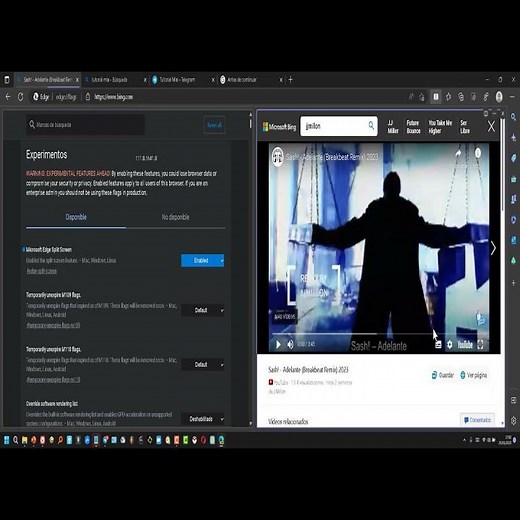Open the Override software rendering list dropdown
Viewport: 520px width, 520px height.
point(203,419)
